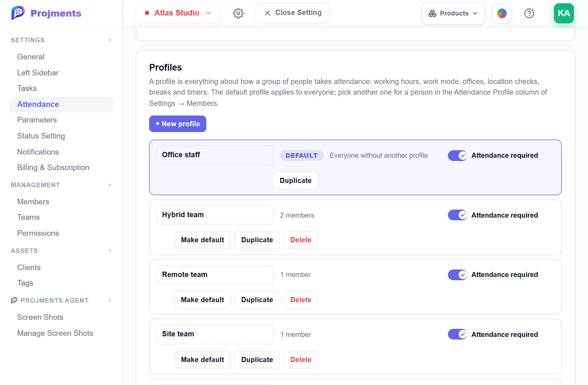Create a new profile
The width and height of the screenshot is (588, 385).
pyautogui.click(x=177, y=124)
